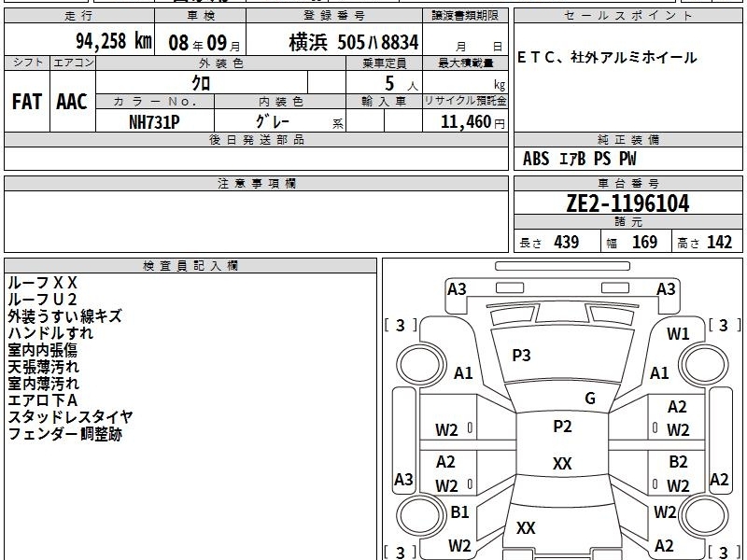Click the セールスポイント header
Image resolution: width=747 pixels, height=560 pixels.
pyautogui.click(x=627, y=16)
